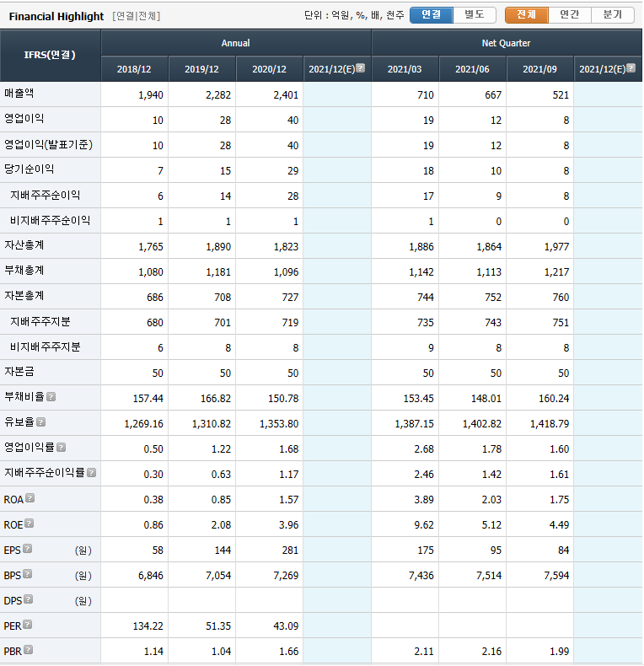Click 2021/09 부채총계 value 1,217
The image size is (644, 666).
[556, 271]
